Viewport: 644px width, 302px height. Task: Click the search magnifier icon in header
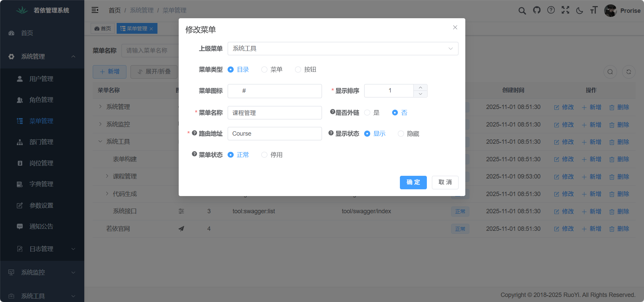coord(522,11)
